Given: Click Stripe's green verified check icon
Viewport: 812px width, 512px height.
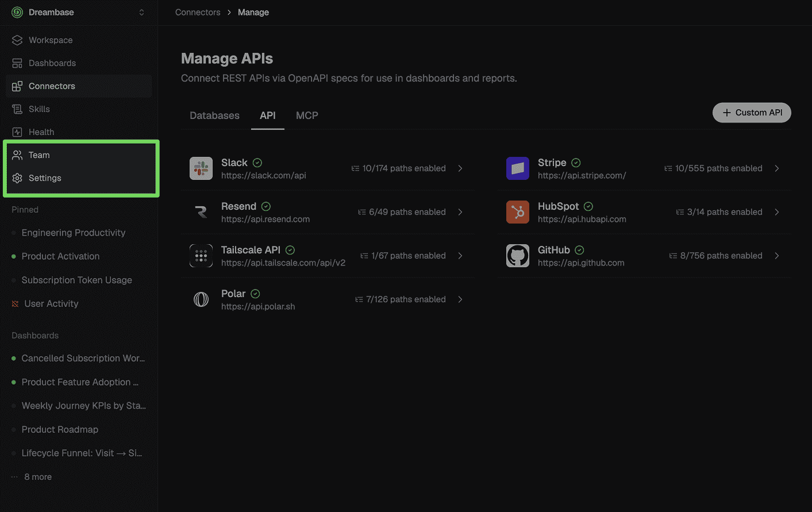Looking at the screenshot, I should coord(576,163).
